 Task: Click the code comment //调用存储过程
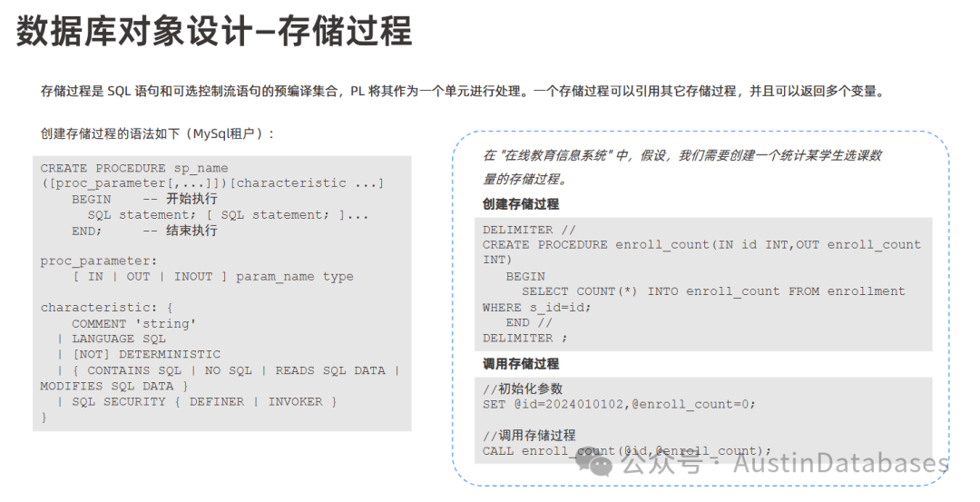point(529,435)
